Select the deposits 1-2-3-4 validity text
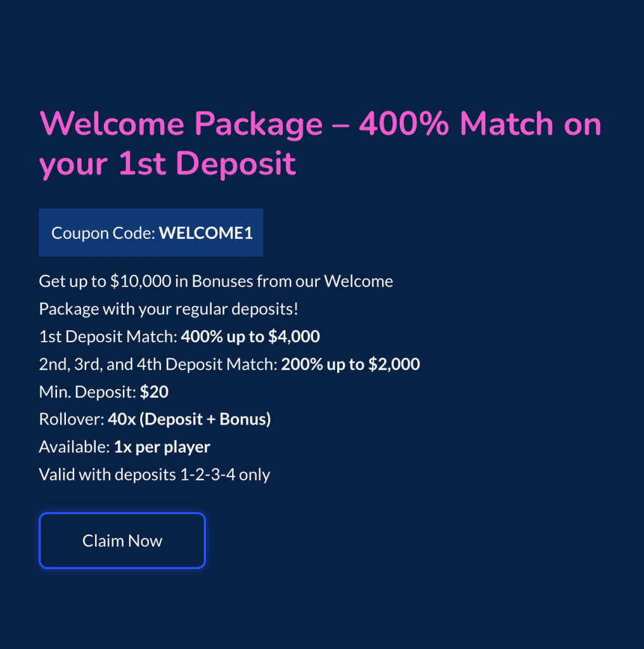Screen dimensions: 644x649 point(154,474)
